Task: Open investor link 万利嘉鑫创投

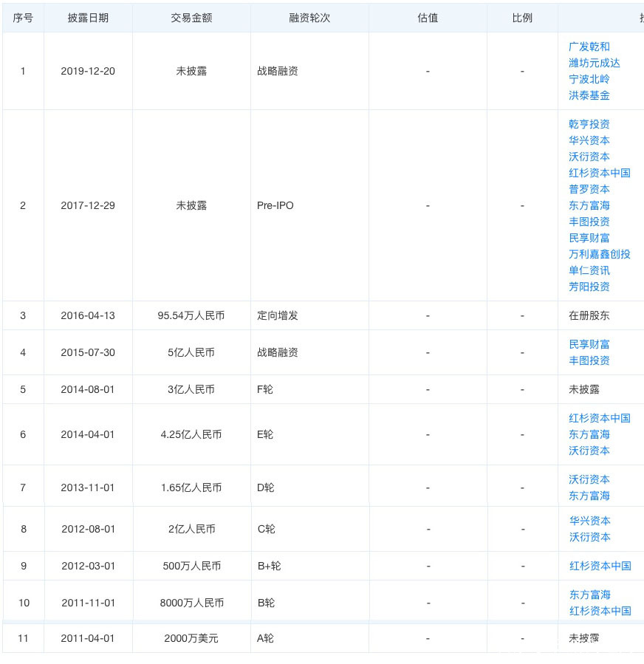Action: coord(599,254)
